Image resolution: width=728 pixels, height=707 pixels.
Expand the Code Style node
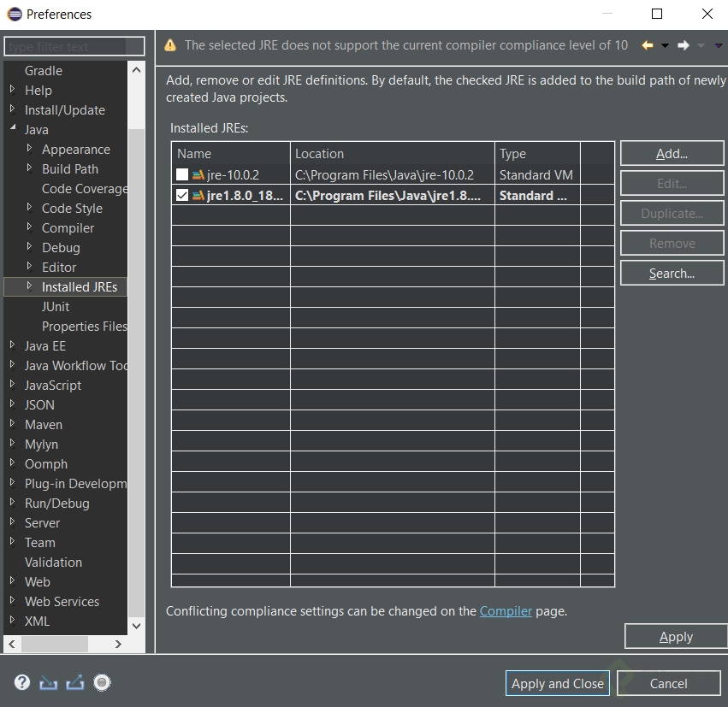point(30,206)
